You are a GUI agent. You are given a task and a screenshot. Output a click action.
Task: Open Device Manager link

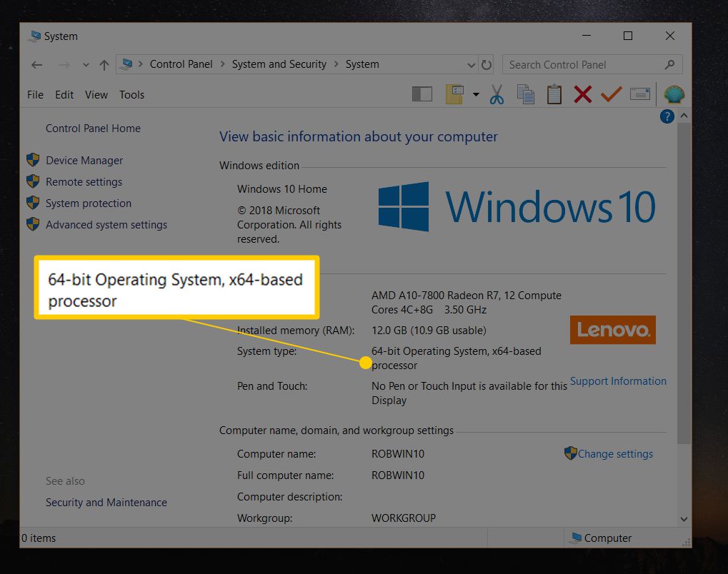coord(84,160)
